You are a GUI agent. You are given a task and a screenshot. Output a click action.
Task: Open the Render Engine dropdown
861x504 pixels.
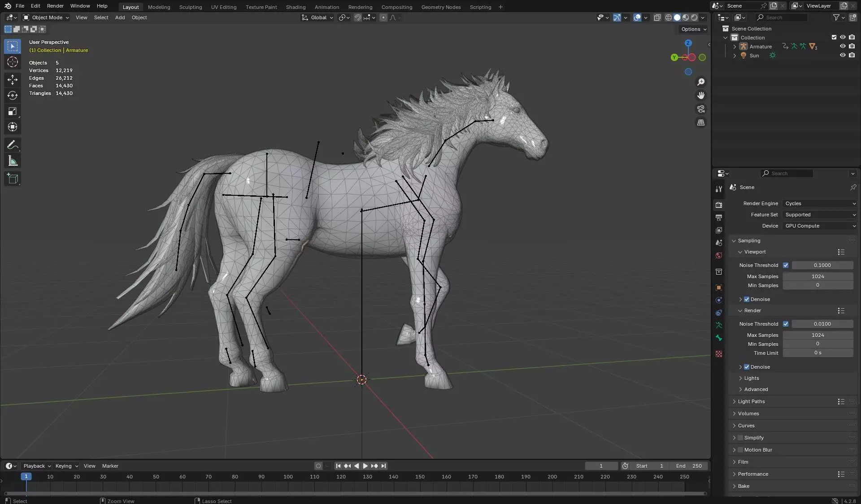click(820, 203)
